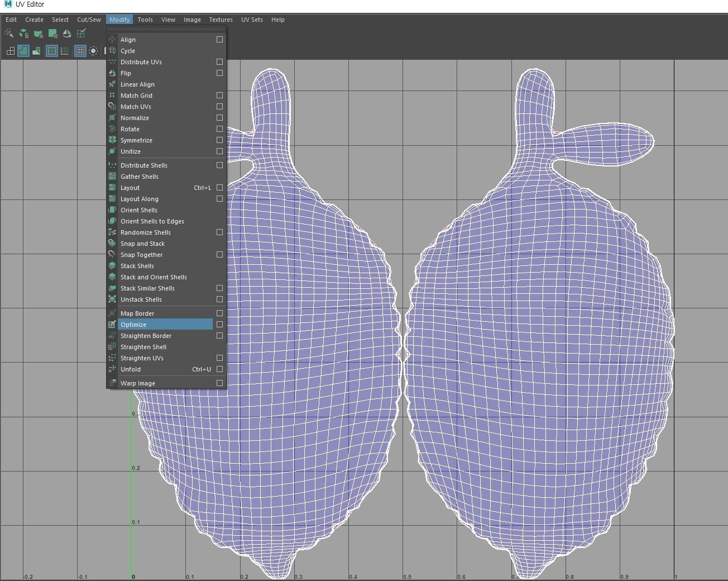The image size is (728, 581).
Task: Click the Match Grid menu icon
Action: 112,96
